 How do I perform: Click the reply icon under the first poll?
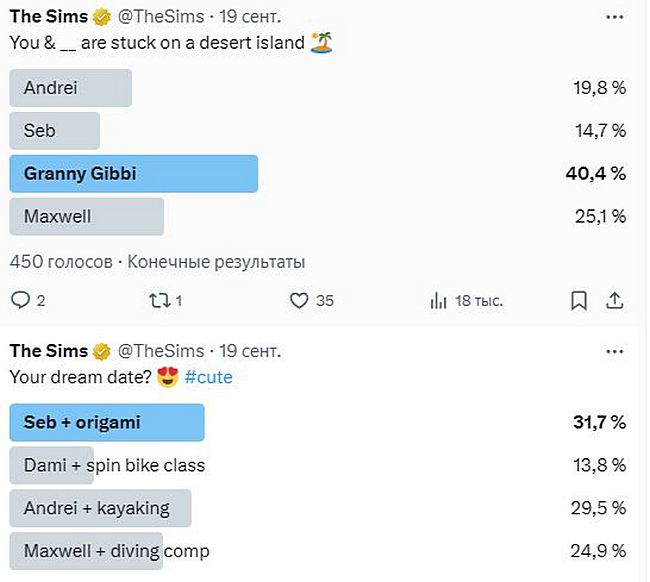[20, 300]
